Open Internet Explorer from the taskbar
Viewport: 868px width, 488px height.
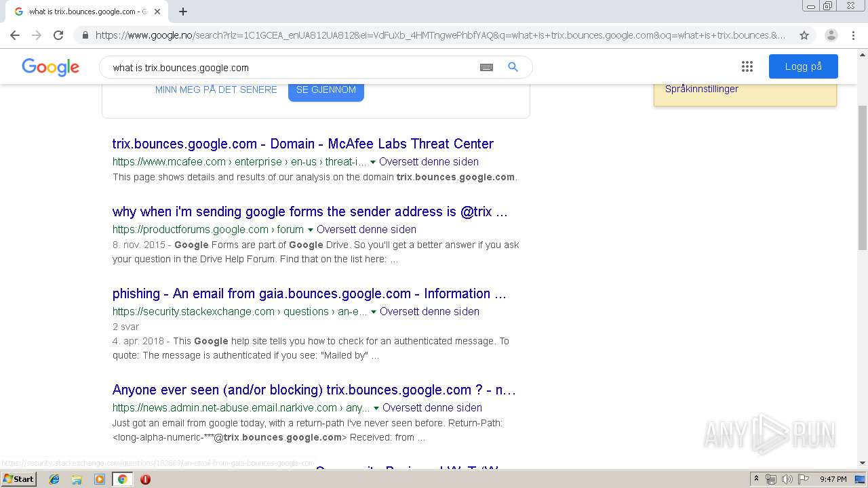tap(54, 479)
